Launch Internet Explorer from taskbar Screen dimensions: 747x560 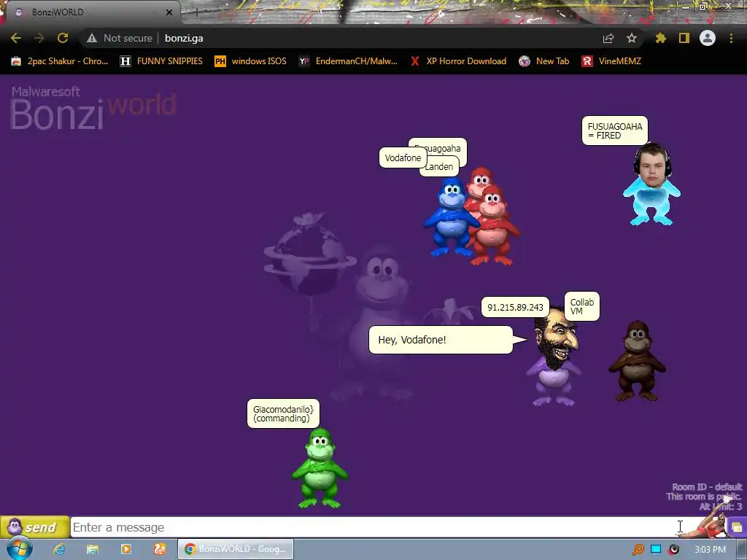59,549
